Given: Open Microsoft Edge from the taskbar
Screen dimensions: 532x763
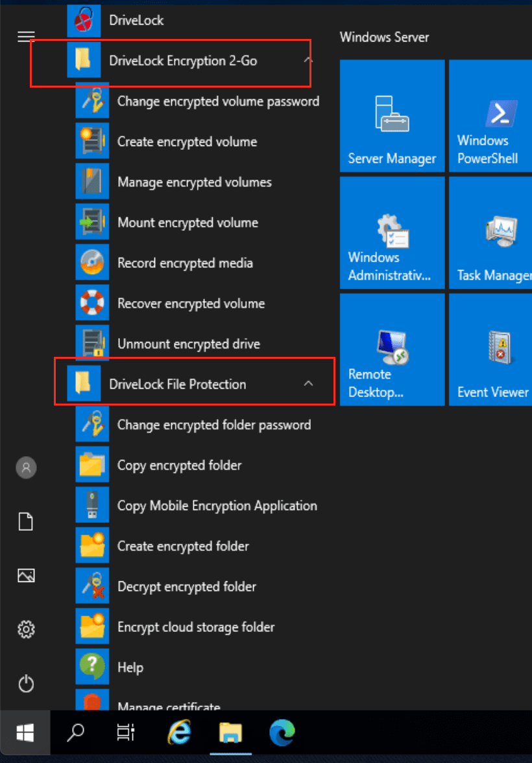Looking at the screenshot, I should point(282,733).
